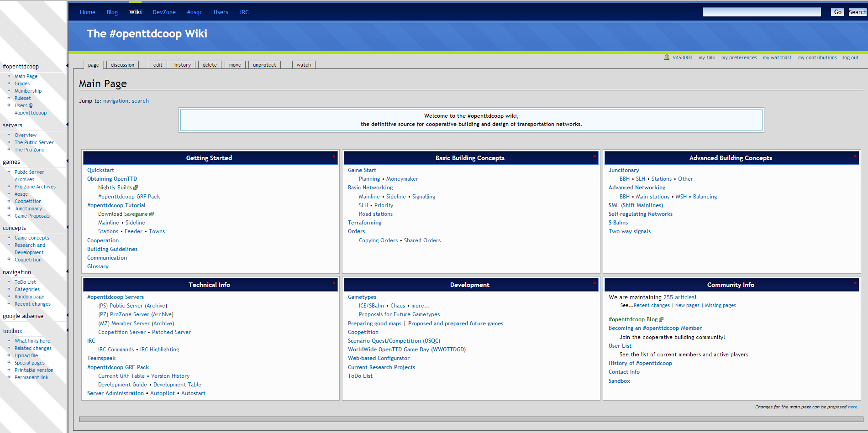The image size is (868, 433).
Task: Open #osqc in the top navigation bar
Action: (195, 12)
